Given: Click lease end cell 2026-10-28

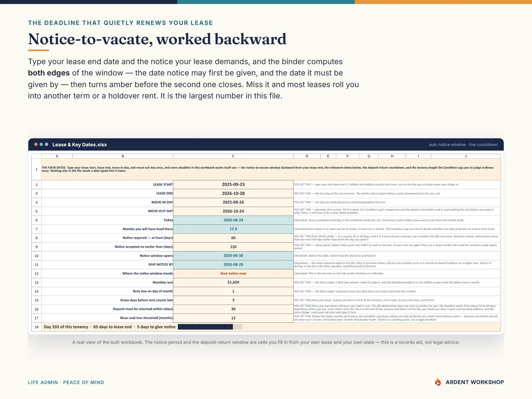Looking at the screenshot, I should pos(233,194).
